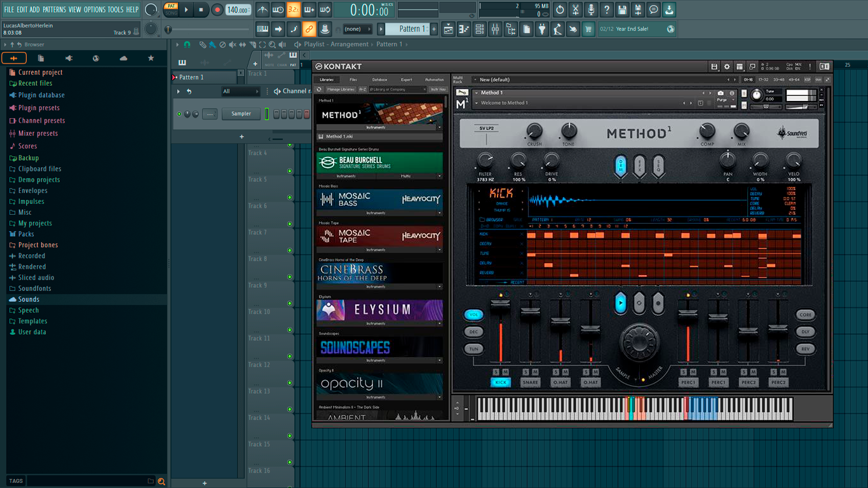Click the shopping cart icon
Screen dimensions: 868x488
pyautogui.click(x=588, y=29)
